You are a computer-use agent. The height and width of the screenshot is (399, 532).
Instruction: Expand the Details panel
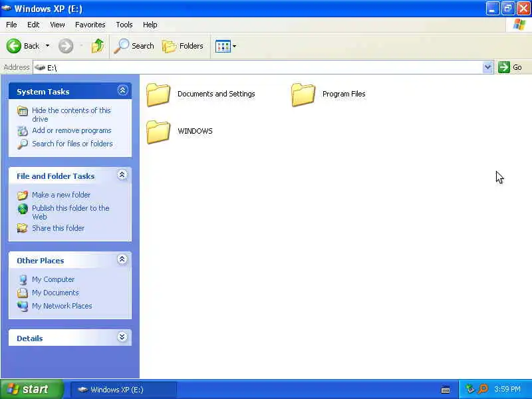[122, 337]
